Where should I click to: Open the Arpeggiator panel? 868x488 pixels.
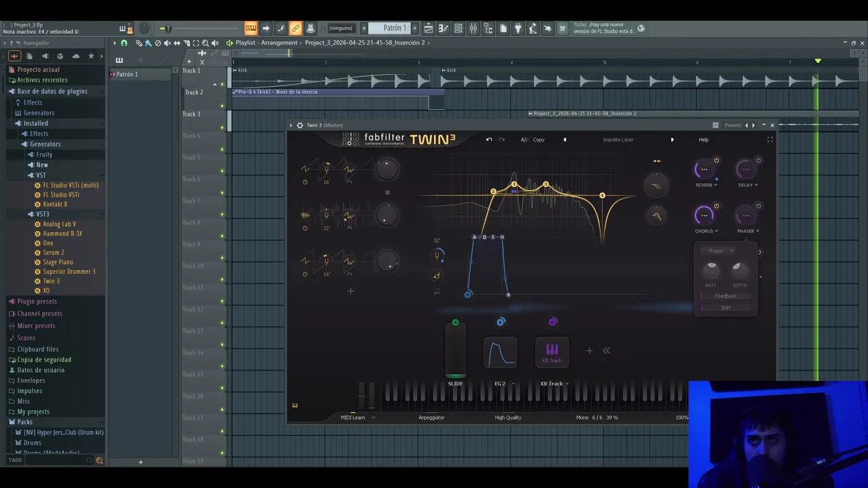(x=431, y=418)
